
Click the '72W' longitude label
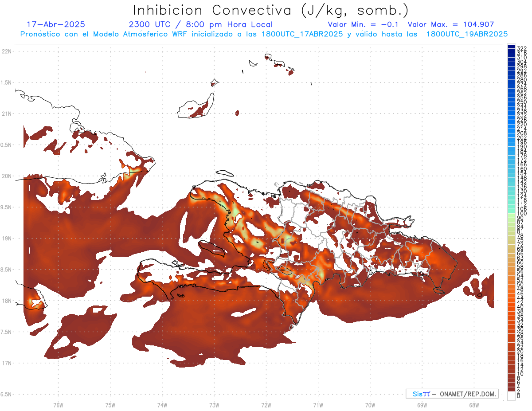point(266,405)
